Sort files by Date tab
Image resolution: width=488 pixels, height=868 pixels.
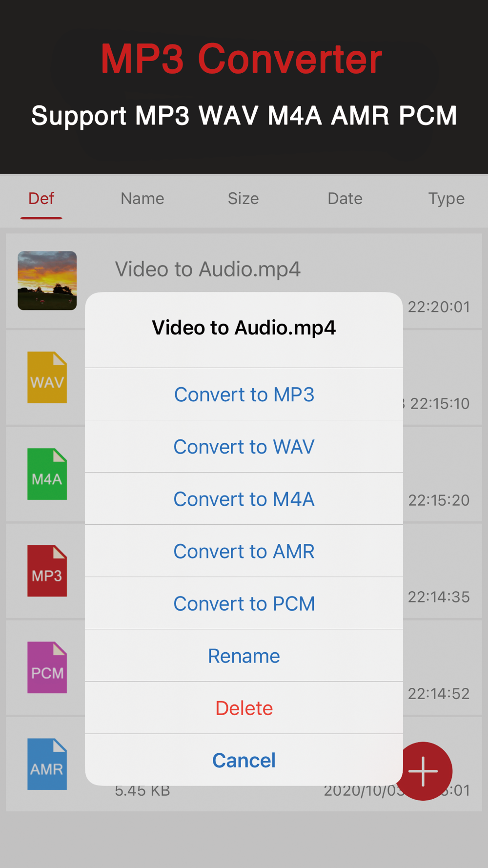point(345,199)
